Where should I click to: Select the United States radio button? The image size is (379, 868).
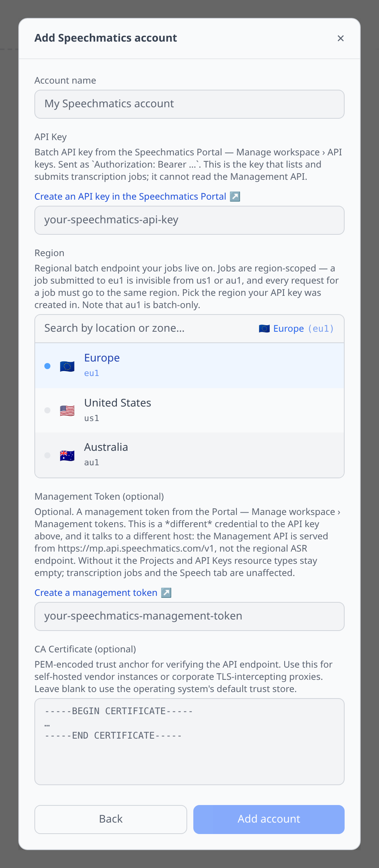(x=47, y=410)
